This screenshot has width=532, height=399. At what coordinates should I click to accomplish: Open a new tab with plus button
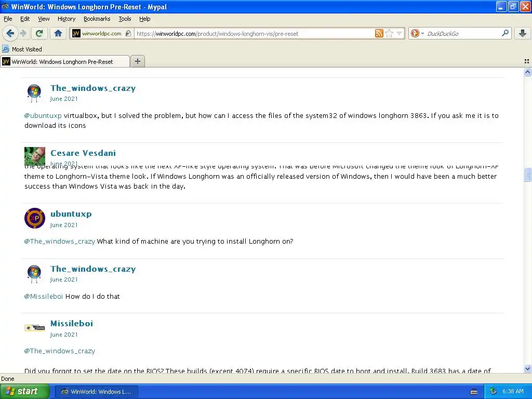tap(137, 61)
